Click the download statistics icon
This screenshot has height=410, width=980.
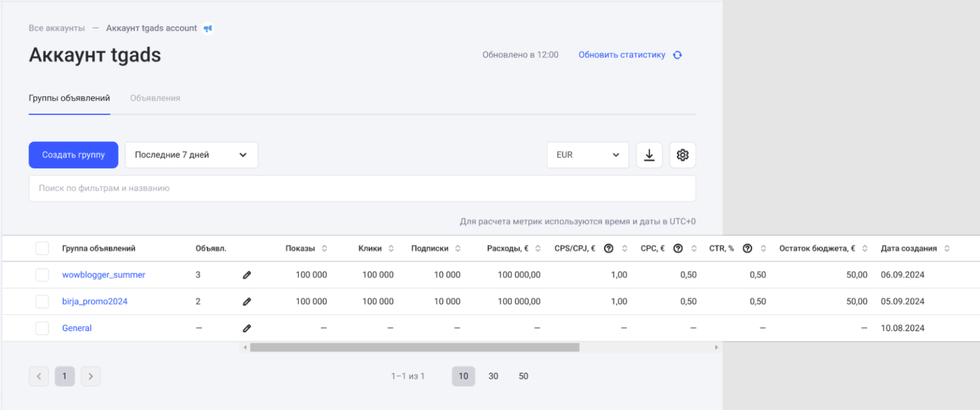click(x=649, y=155)
